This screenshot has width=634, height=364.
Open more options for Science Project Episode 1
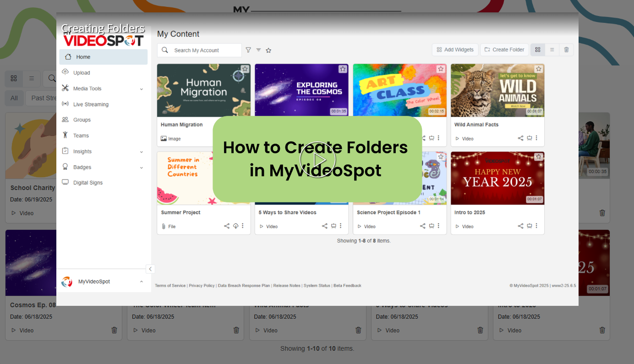[438, 226]
